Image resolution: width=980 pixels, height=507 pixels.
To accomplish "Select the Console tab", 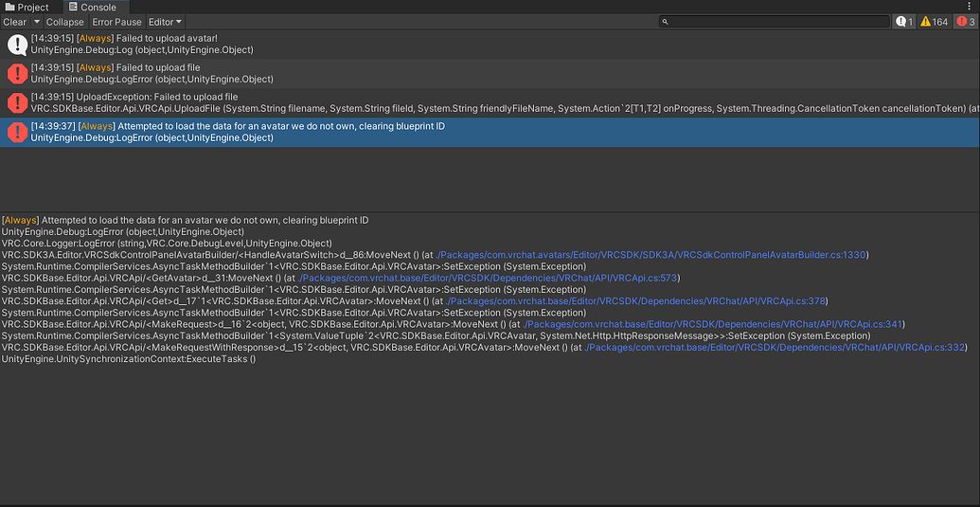I will click(x=93, y=7).
